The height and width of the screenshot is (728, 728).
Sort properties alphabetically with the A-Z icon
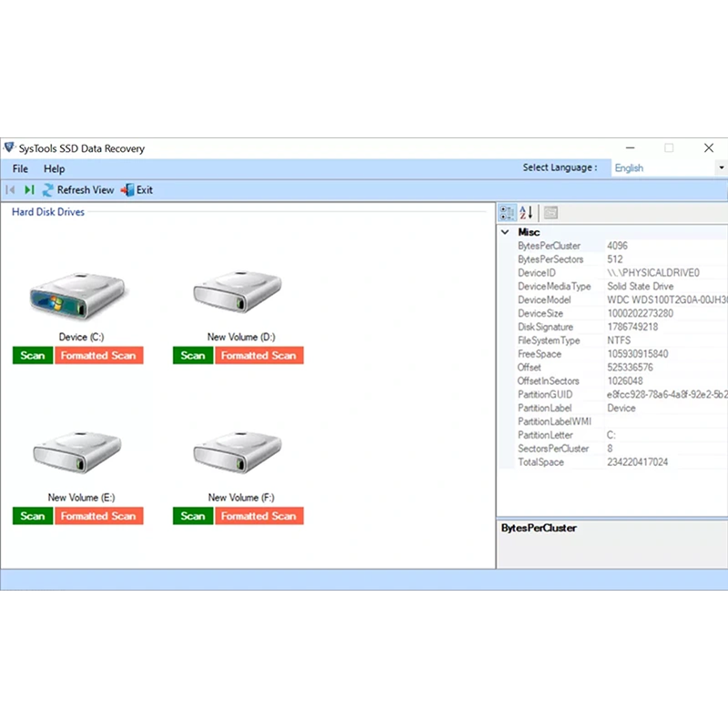click(x=526, y=213)
